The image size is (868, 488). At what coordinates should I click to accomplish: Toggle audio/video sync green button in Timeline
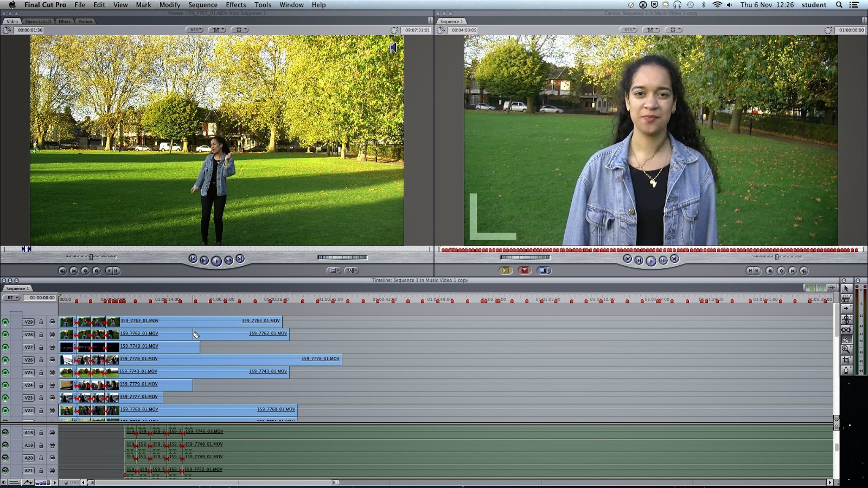[x=810, y=288]
